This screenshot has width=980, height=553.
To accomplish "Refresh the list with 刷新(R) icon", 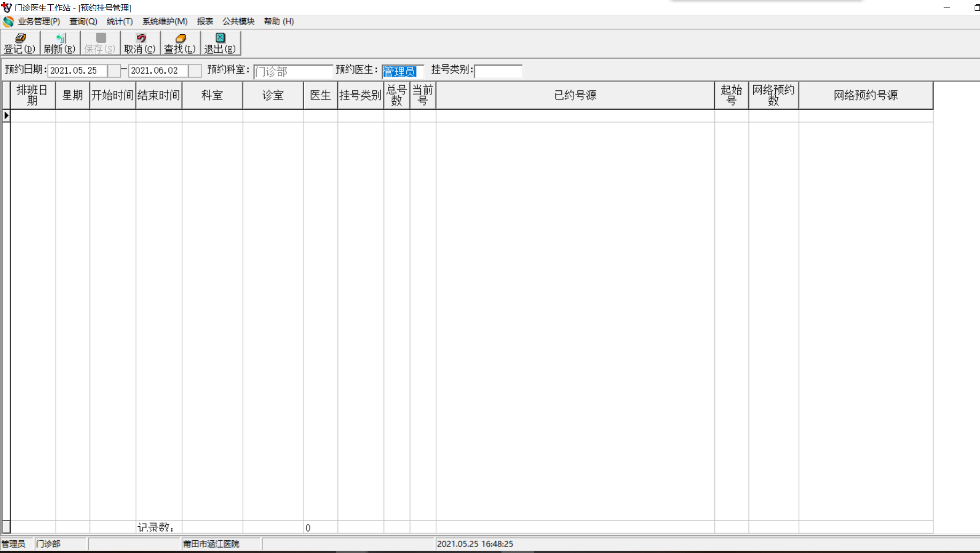I will click(60, 43).
